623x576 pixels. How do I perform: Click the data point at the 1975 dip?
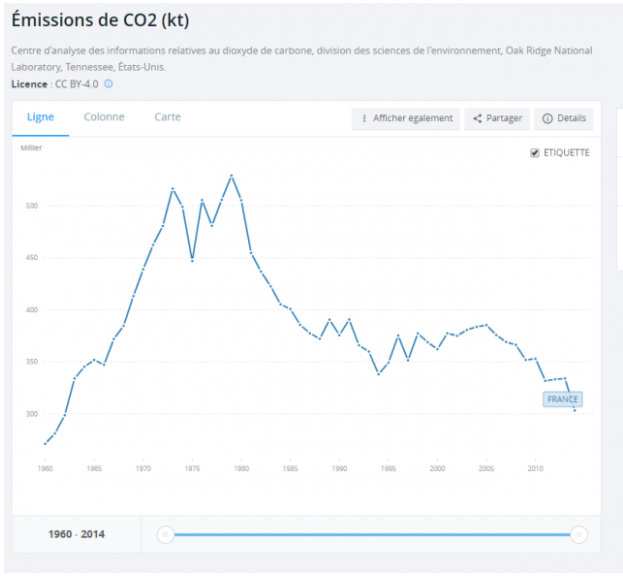(x=192, y=261)
